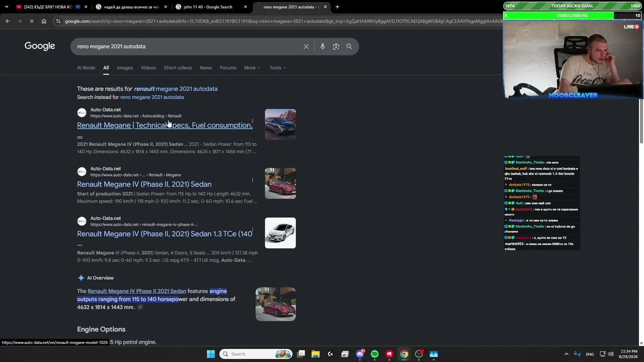
Task: Switch to the john 11 40 tab
Action: pos(207,7)
